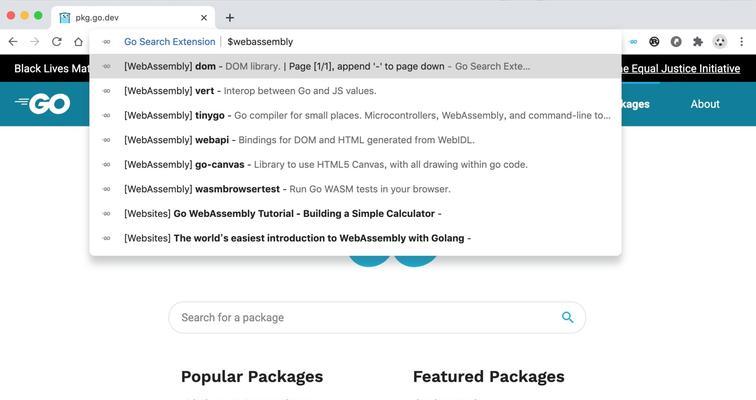Open the Chrome three-dot menu
The image size is (756, 400).
742,42
